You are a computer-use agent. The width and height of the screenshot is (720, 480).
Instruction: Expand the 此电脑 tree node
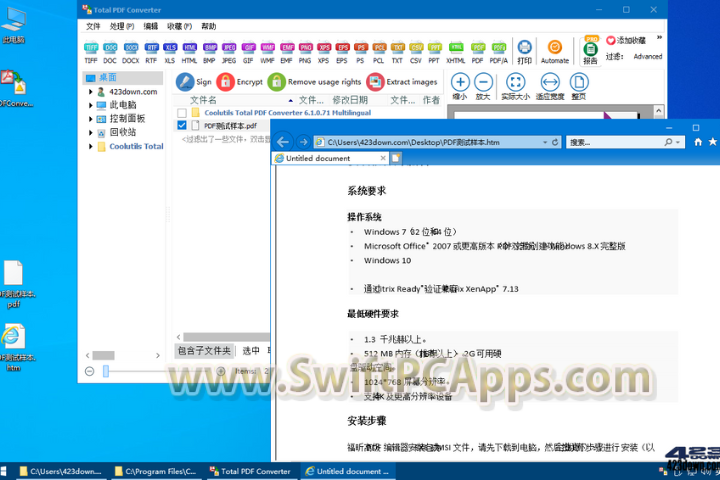coord(90,105)
